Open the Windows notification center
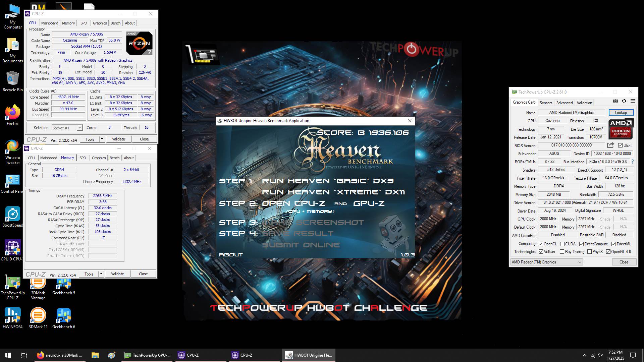 point(633,355)
